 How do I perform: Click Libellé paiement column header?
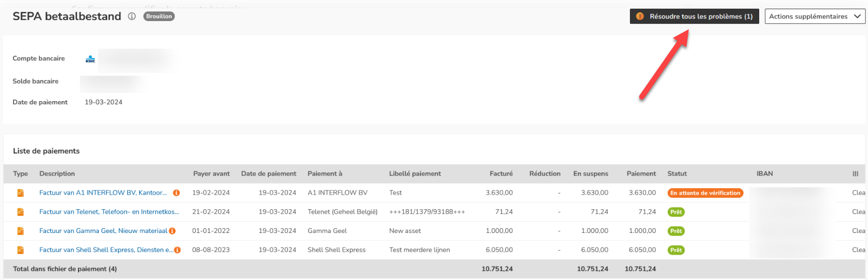click(415, 174)
